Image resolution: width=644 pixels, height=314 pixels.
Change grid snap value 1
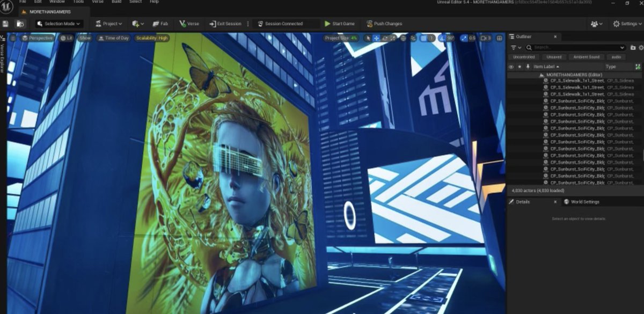point(431,38)
